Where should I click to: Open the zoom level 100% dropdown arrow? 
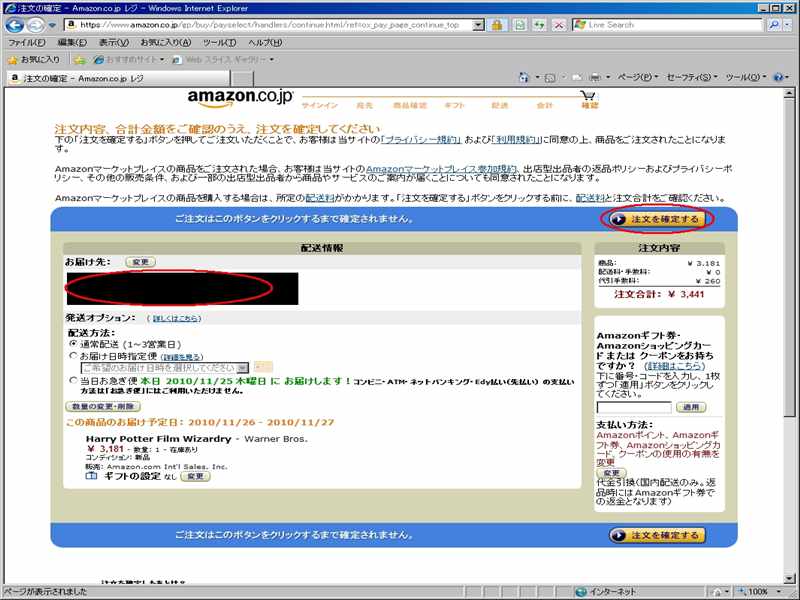(779, 592)
